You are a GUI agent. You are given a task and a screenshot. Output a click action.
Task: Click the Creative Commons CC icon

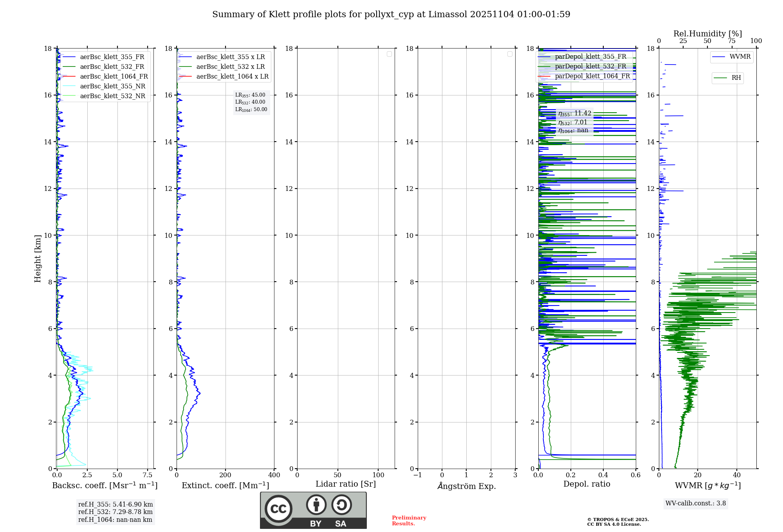pyautogui.click(x=278, y=509)
